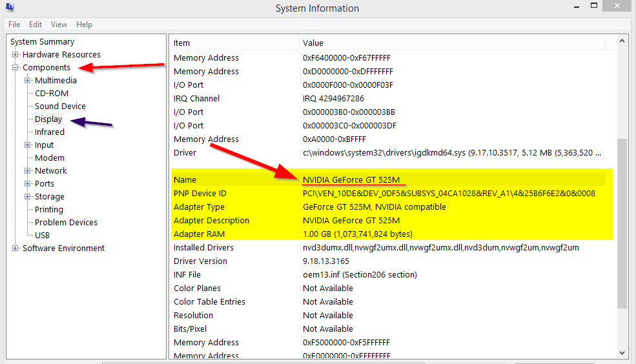Select Problem Devices in the tree
This screenshot has width=636, height=364.
click(66, 223)
